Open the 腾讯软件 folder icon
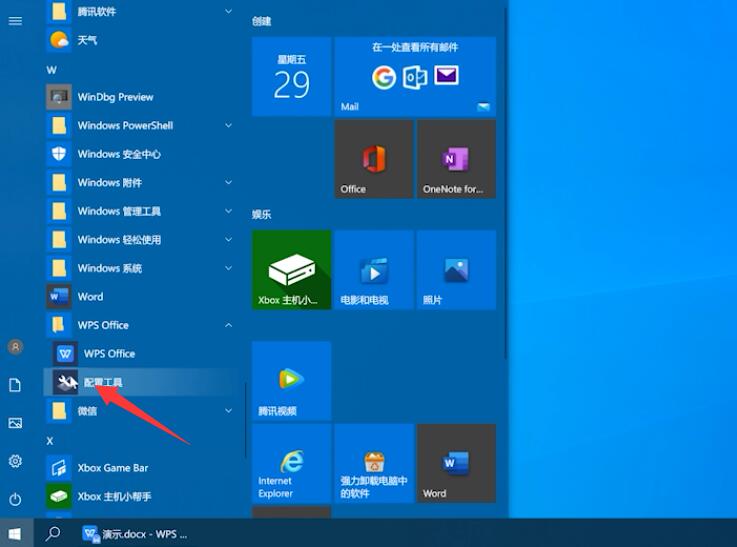 coord(59,11)
